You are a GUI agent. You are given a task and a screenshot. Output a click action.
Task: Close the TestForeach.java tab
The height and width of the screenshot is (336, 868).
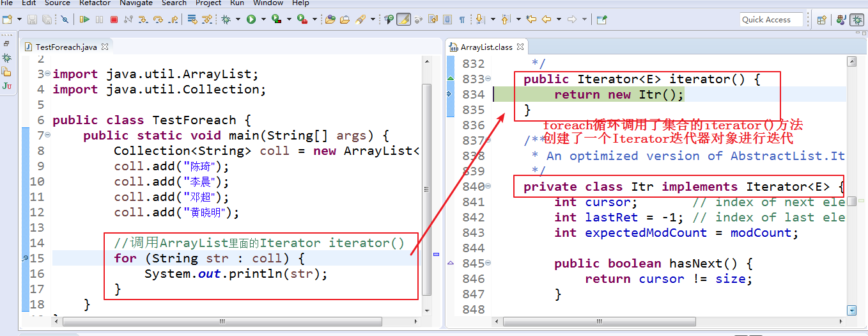click(x=105, y=47)
